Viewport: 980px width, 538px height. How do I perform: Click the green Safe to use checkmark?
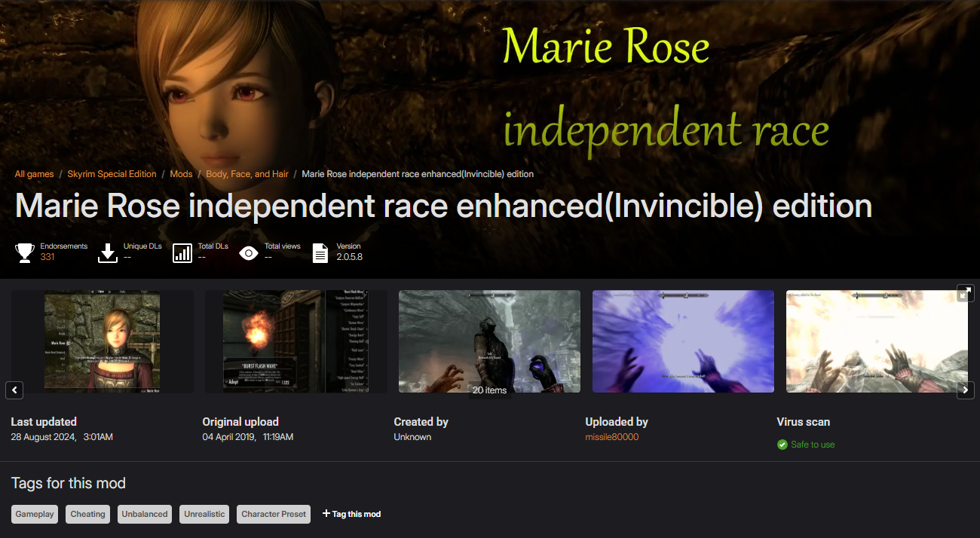tap(782, 445)
